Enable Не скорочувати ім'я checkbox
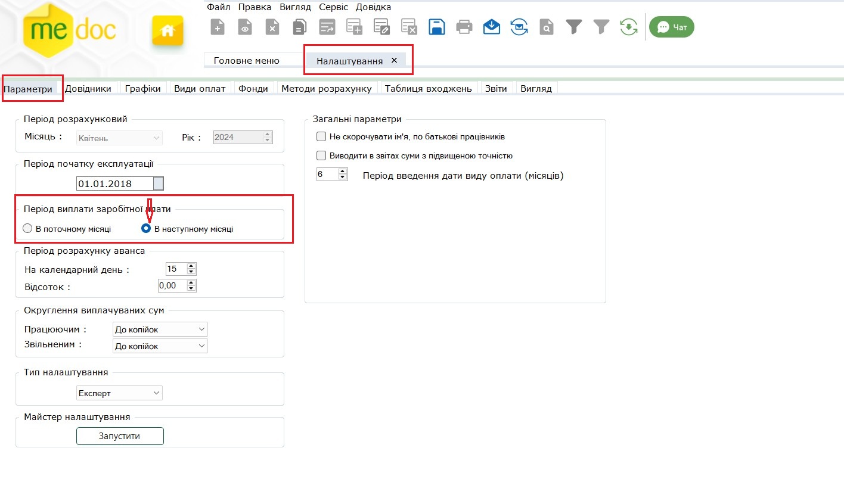844x504 pixels. [x=321, y=136]
